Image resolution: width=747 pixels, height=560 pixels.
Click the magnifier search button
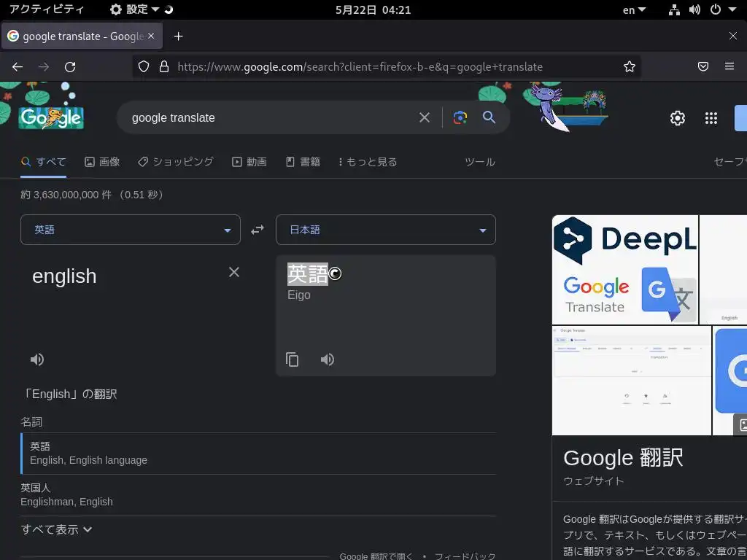click(x=489, y=117)
